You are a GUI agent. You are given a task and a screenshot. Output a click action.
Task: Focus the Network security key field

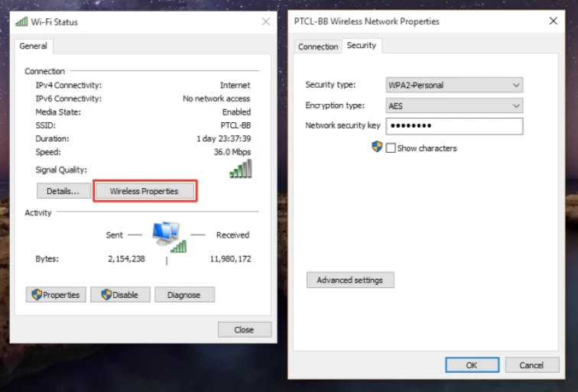[x=454, y=126]
